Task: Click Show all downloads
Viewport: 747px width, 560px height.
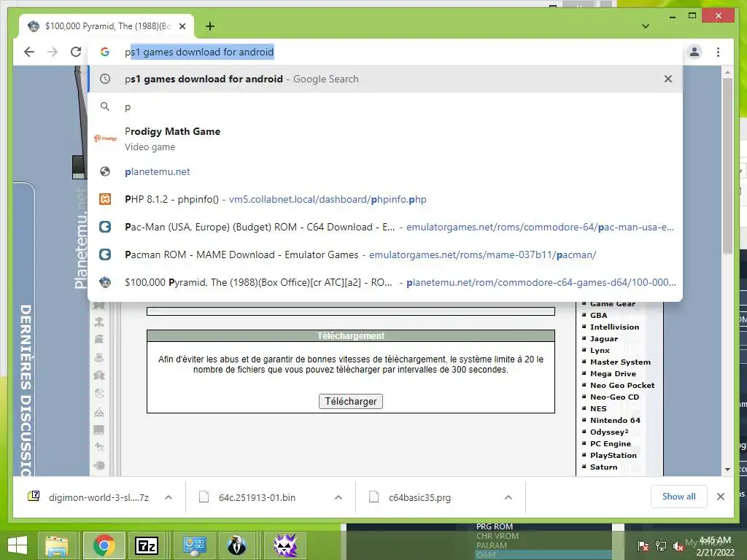Action: click(x=679, y=497)
